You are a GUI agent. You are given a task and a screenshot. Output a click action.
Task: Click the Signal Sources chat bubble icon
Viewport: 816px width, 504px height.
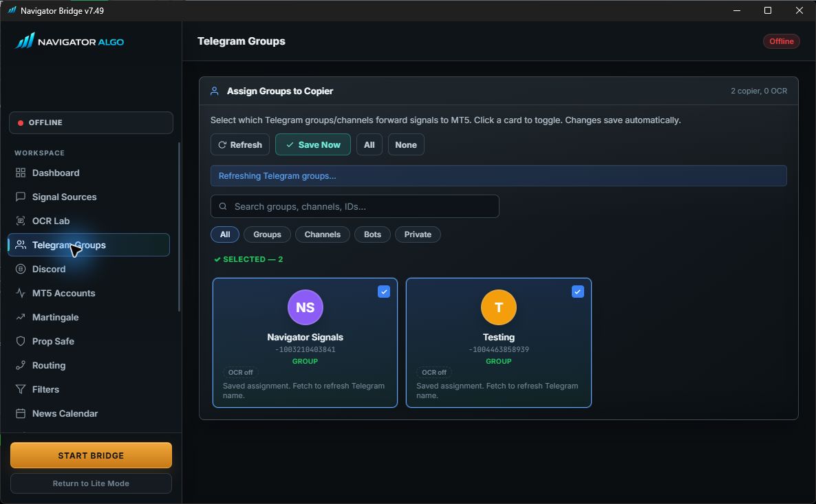[x=20, y=197]
